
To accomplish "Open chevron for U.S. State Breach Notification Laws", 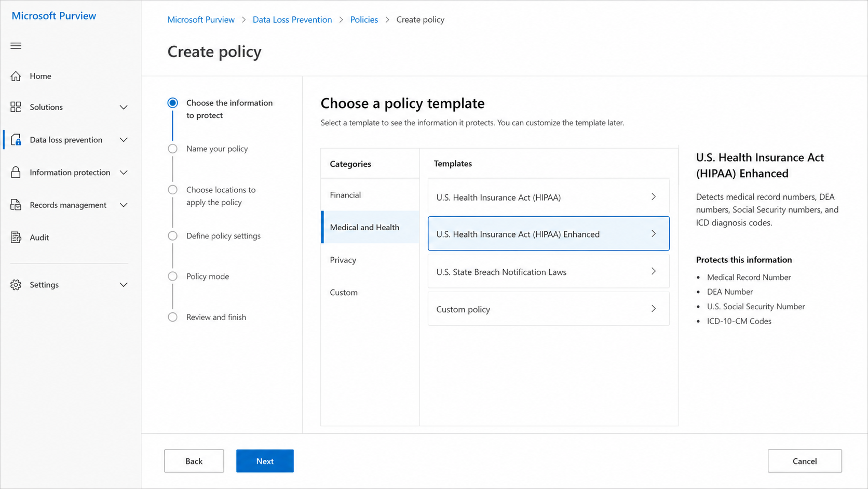I will pyautogui.click(x=654, y=271).
